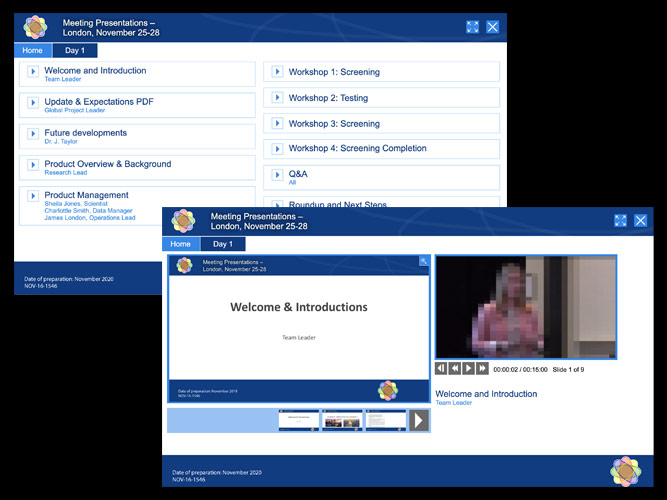Open Workshop 4: Screening Completion
The width and height of the screenshot is (667, 500).
(x=357, y=149)
